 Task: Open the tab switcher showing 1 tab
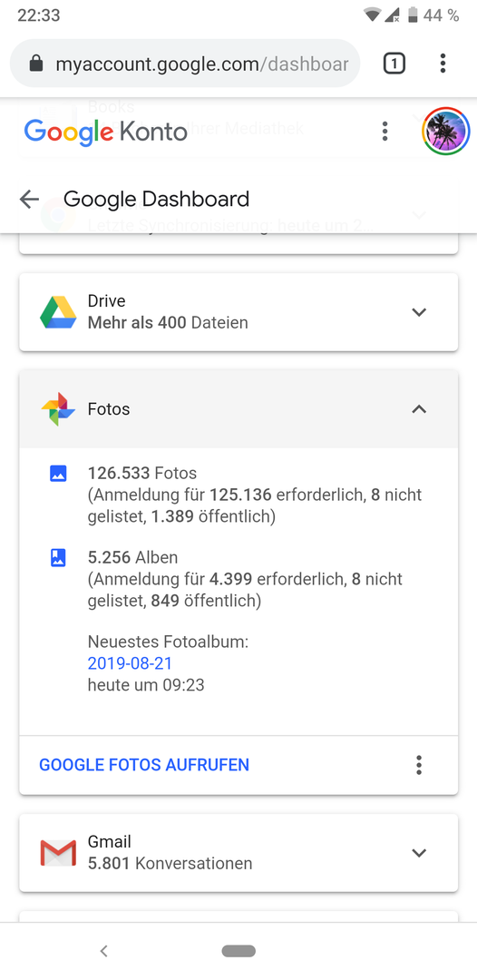pyautogui.click(x=394, y=64)
